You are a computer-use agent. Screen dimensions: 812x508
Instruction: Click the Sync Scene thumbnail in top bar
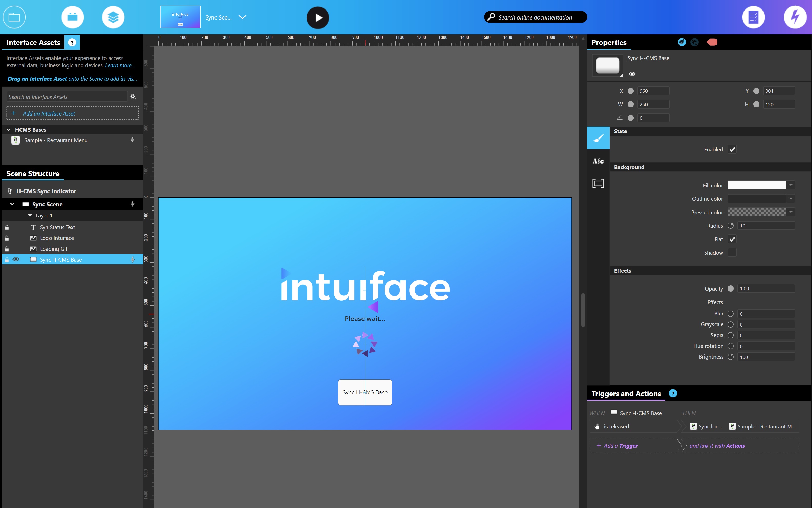[x=180, y=17]
